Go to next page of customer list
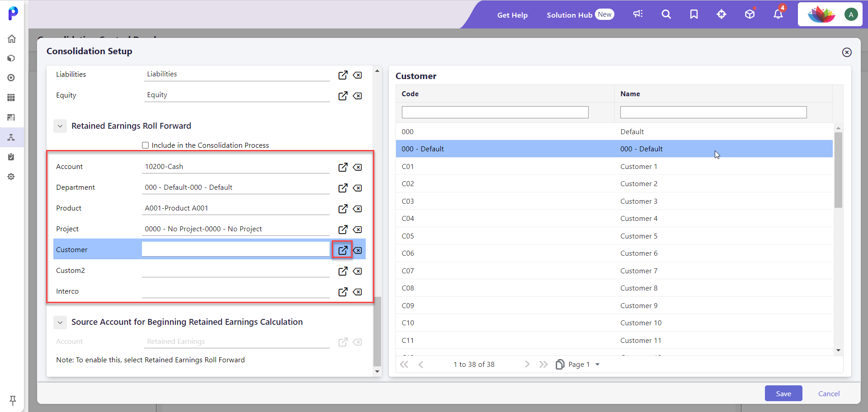This screenshot has width=868, height=412. (527, 364)
